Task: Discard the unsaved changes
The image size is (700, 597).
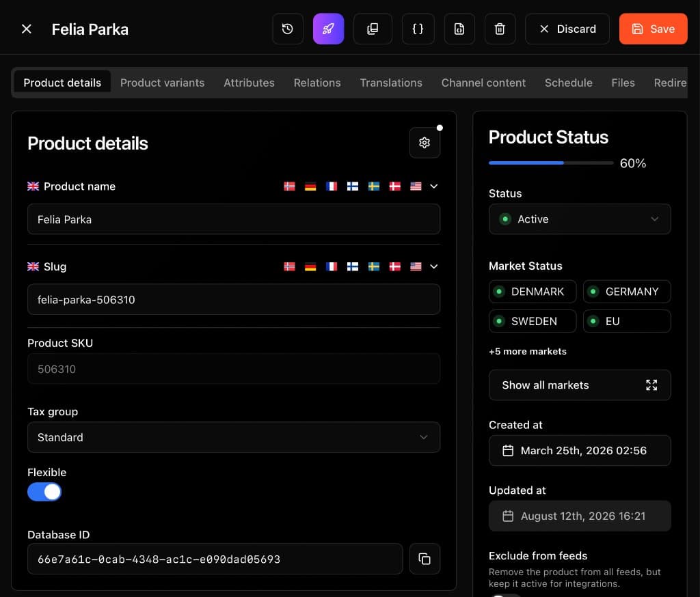Action: tap(567, 29)
